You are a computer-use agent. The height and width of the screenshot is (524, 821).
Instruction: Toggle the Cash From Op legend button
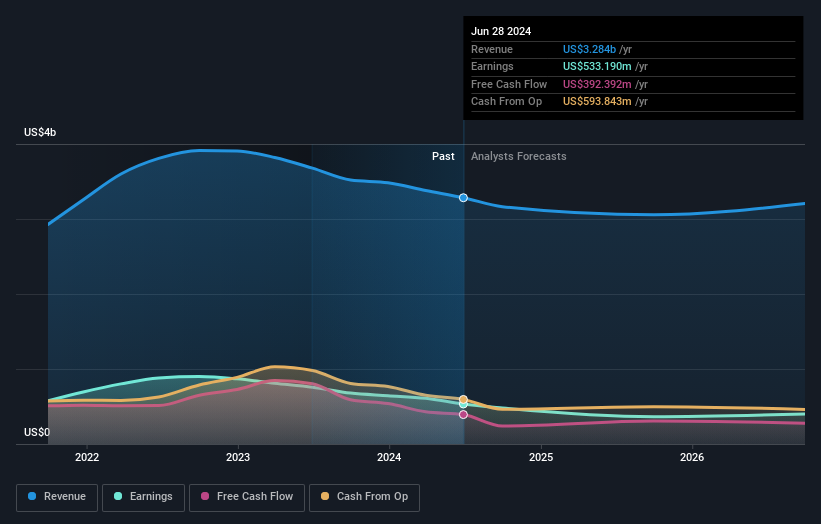[364, 497]
